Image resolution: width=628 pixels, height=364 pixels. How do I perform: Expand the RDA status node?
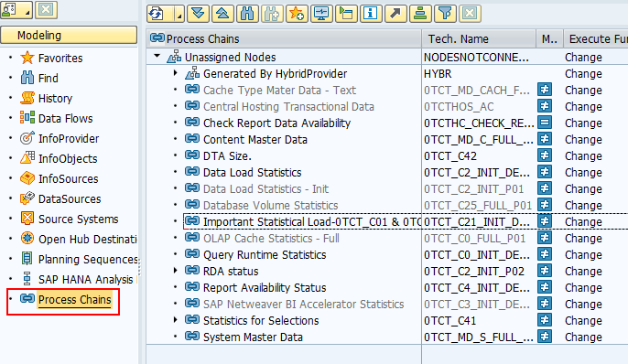point(176,271)
